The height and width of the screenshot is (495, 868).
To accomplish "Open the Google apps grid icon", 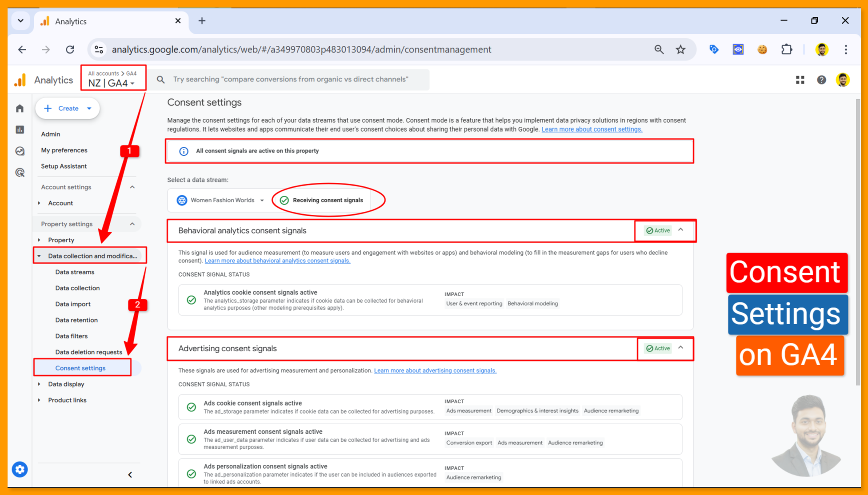I will click(x=800, y=80).
